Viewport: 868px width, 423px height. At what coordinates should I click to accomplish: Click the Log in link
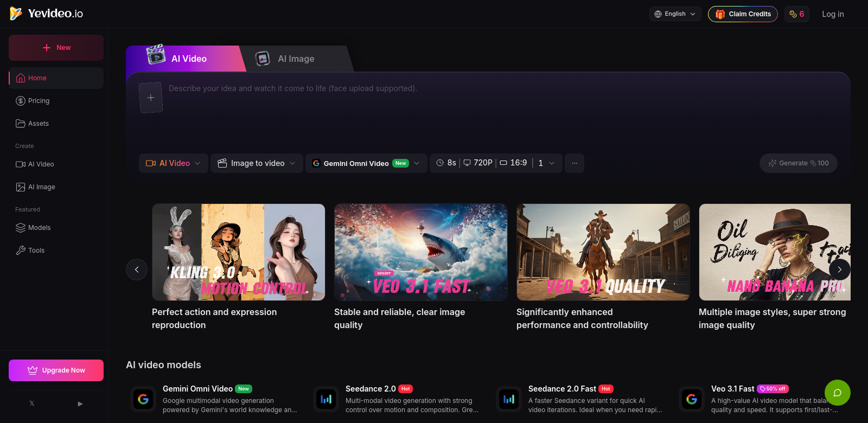click(x=833, y=14)
